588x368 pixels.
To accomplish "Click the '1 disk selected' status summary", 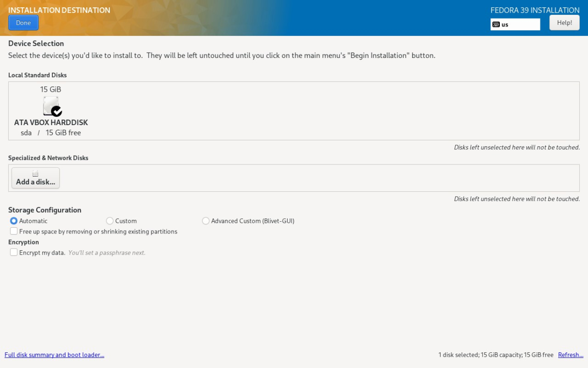I will click(x=496, y=355).
